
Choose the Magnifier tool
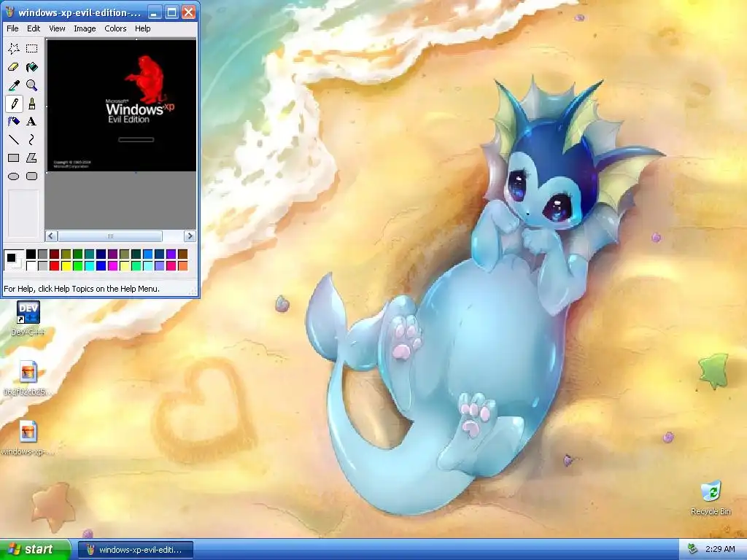(32, 85)
